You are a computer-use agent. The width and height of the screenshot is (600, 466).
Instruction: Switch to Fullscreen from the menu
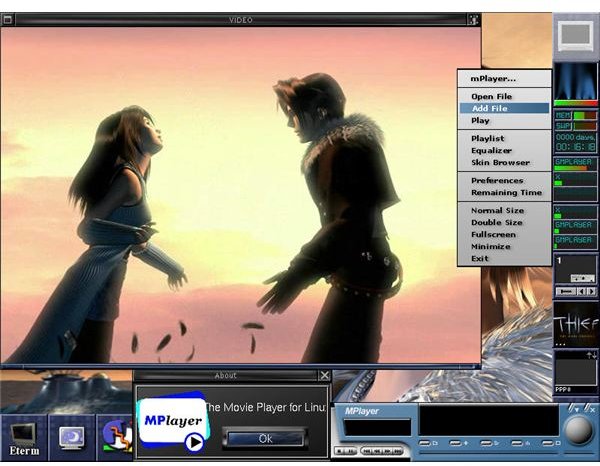coord(493,235)
